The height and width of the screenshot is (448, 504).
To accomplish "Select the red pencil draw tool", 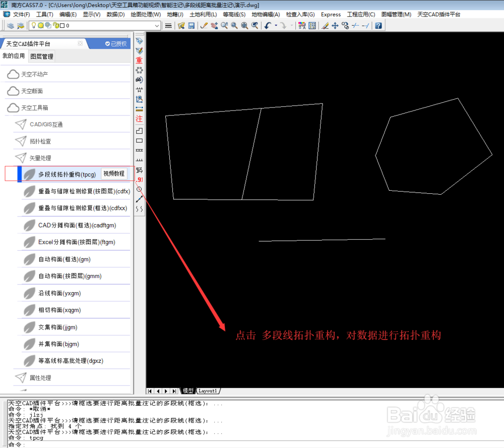I will [x=204, y=26].
